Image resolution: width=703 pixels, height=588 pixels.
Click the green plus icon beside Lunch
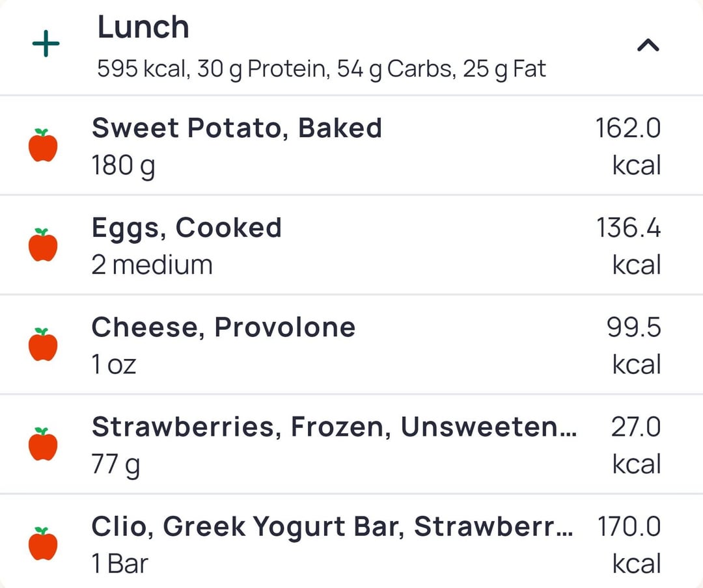(x=46, y=45)
